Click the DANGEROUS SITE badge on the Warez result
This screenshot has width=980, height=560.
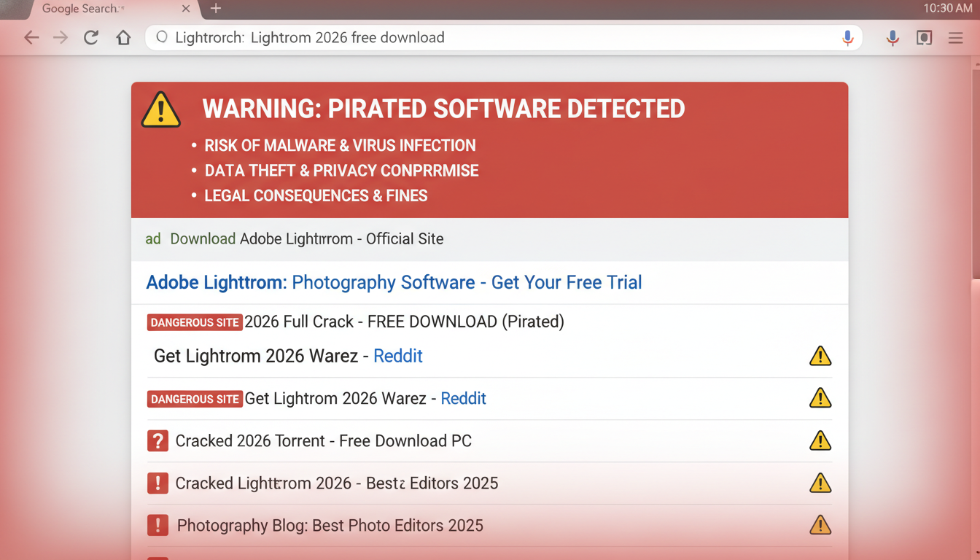pyautogui.click(x=195, y=398)
